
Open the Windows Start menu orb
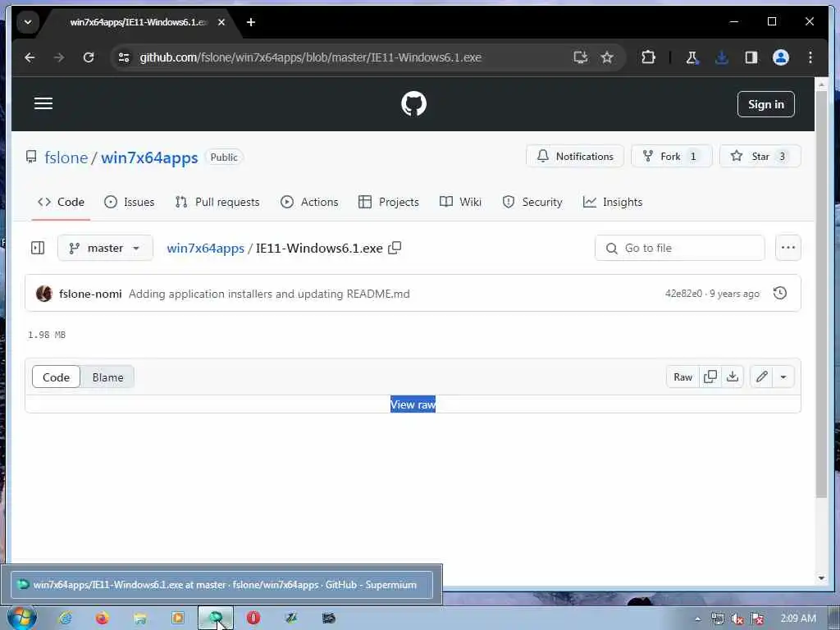tap(21, 618)
